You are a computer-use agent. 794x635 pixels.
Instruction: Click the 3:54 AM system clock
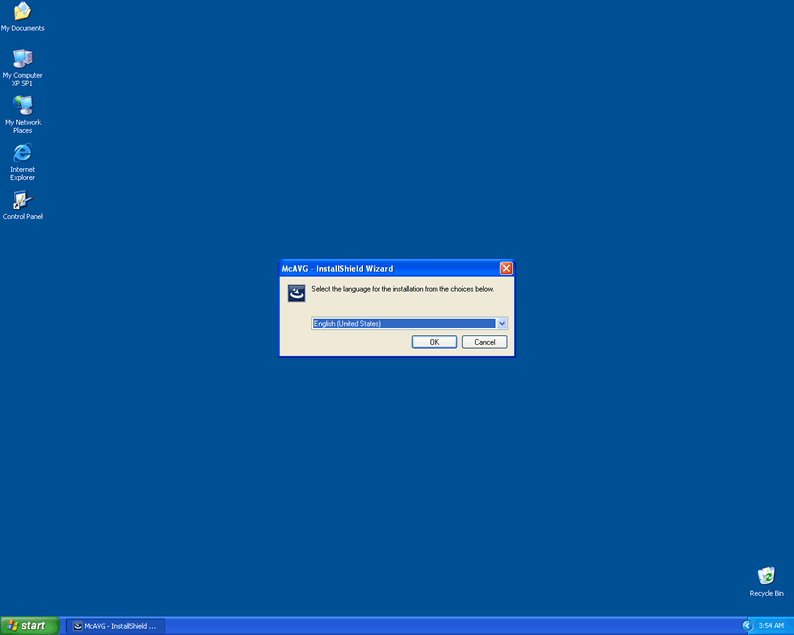click(771, 625)
